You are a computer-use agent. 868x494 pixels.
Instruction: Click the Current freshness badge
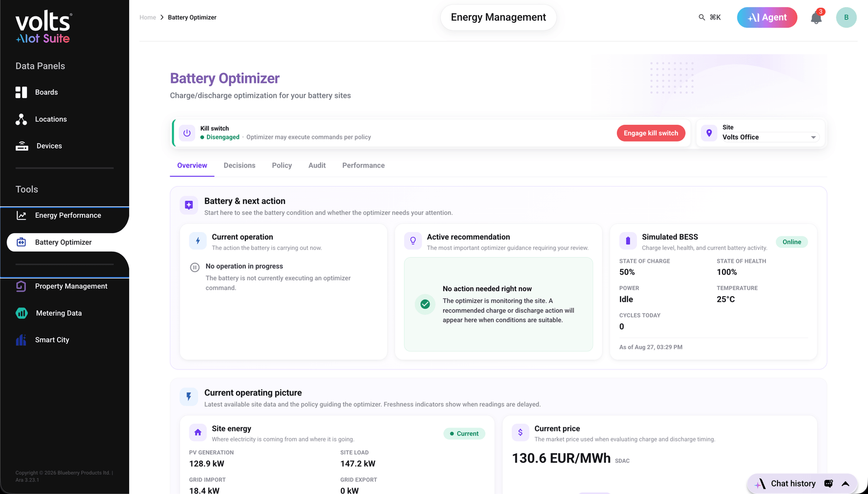(464, 433)
